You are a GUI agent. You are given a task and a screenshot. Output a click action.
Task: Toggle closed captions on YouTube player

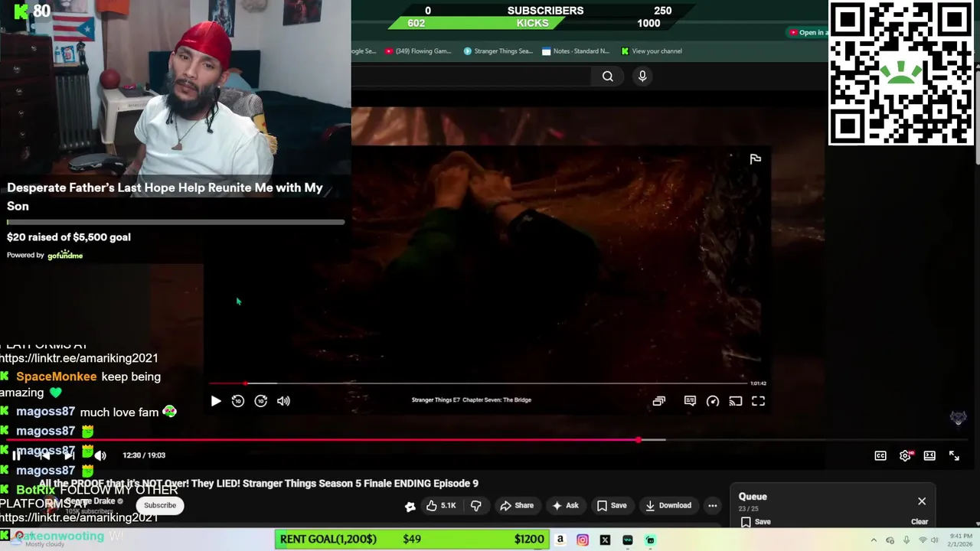coord(880,455)
